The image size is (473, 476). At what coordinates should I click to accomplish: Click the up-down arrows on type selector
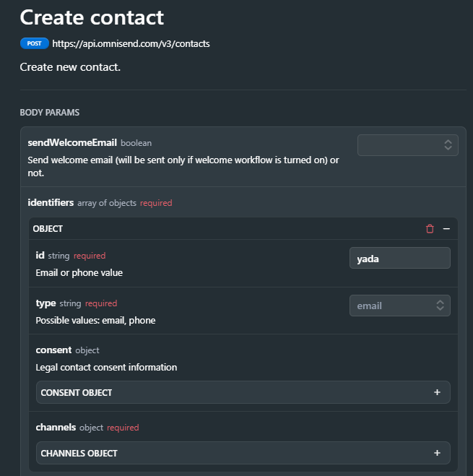click(x=441, y=306)
